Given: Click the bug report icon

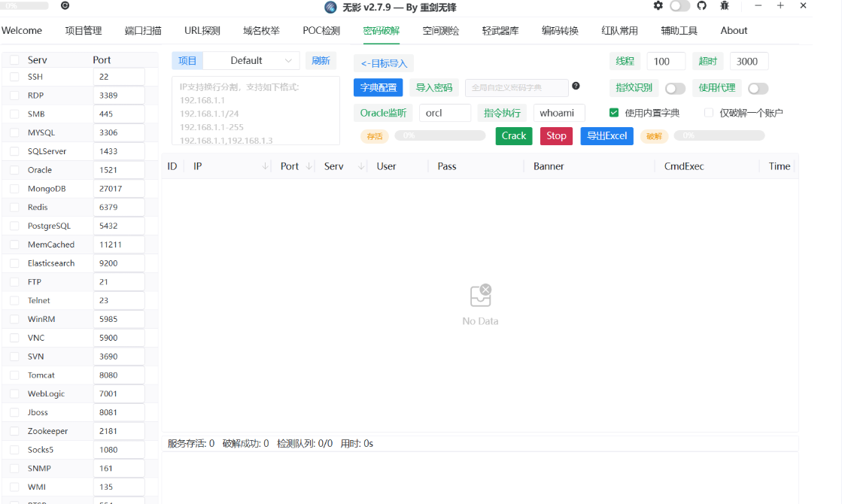Looking at the screenshot, I should 725,6.
